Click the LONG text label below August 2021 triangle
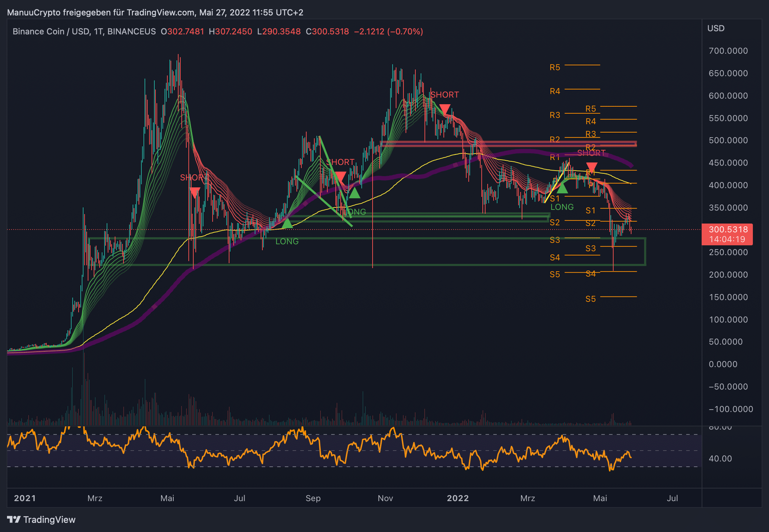The height and width of the screenshot is (532, 769). (287, 241)
